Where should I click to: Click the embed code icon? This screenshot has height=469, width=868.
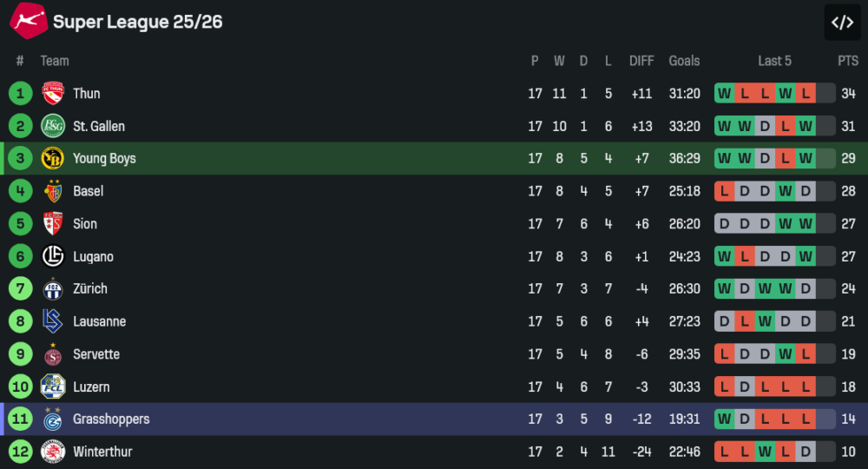842,23
